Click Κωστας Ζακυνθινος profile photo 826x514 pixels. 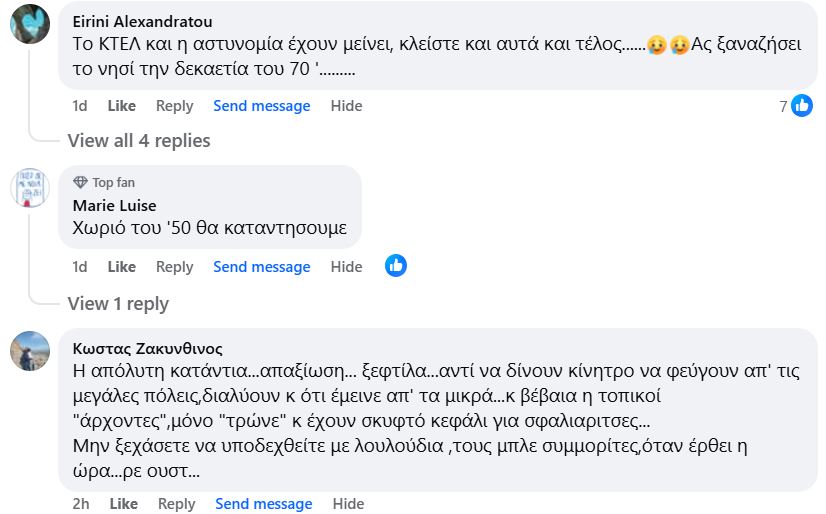[x=30, y=350]
